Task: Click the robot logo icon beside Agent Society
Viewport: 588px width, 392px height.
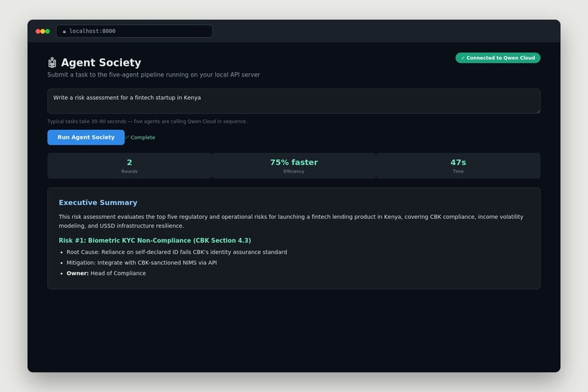Action: (52, 62)
